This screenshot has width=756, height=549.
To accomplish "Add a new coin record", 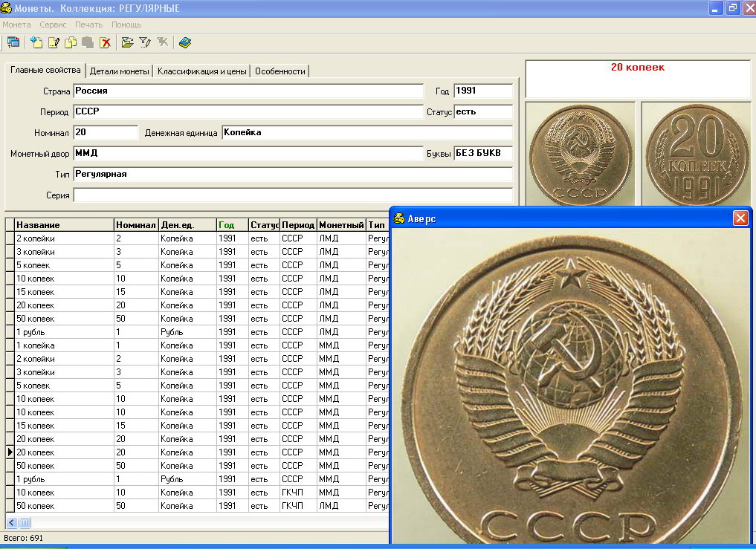I will [x=36, y=42].
